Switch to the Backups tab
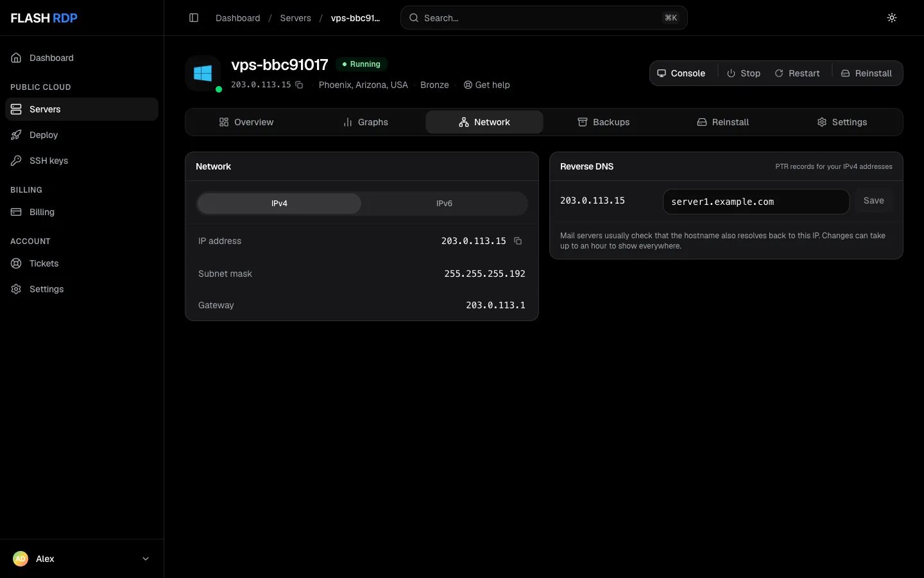Viewport: 924px width, 578px height. click(x=604, y=122)
